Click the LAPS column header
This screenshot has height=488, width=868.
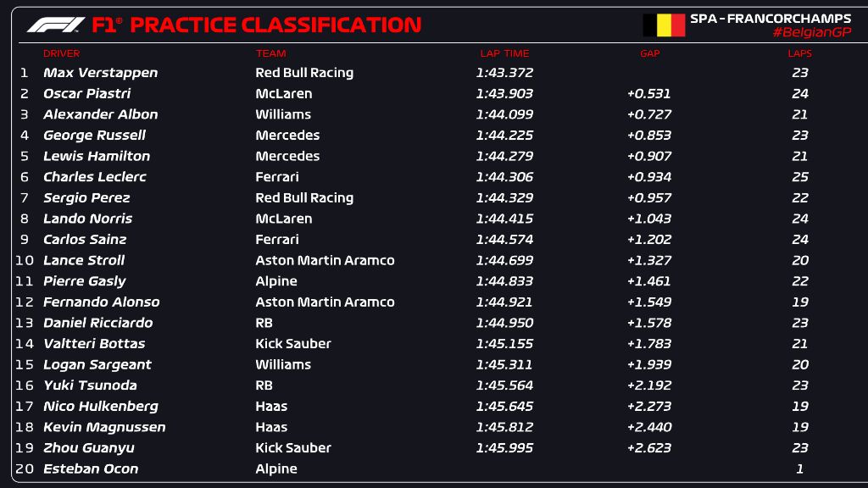tap(799, 53)
